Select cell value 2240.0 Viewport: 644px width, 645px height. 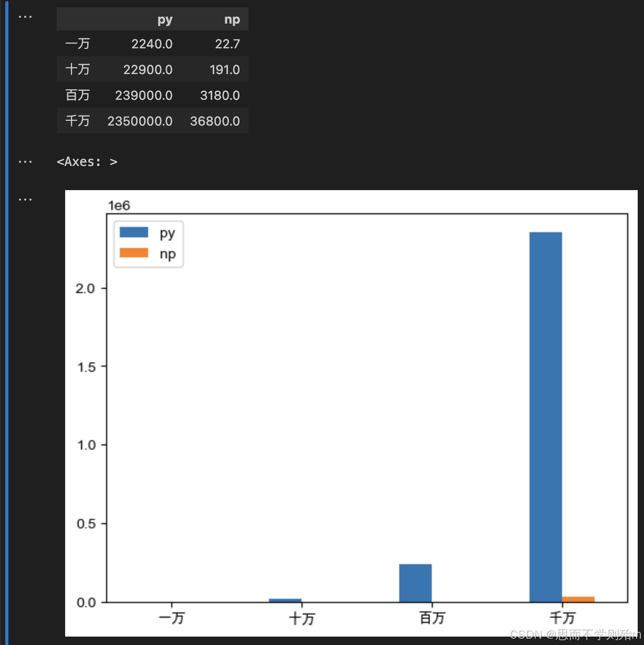(152, 44)
